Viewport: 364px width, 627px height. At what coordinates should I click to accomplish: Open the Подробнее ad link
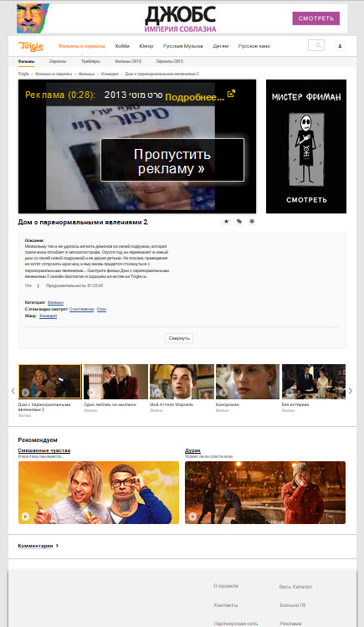point(195,97)
